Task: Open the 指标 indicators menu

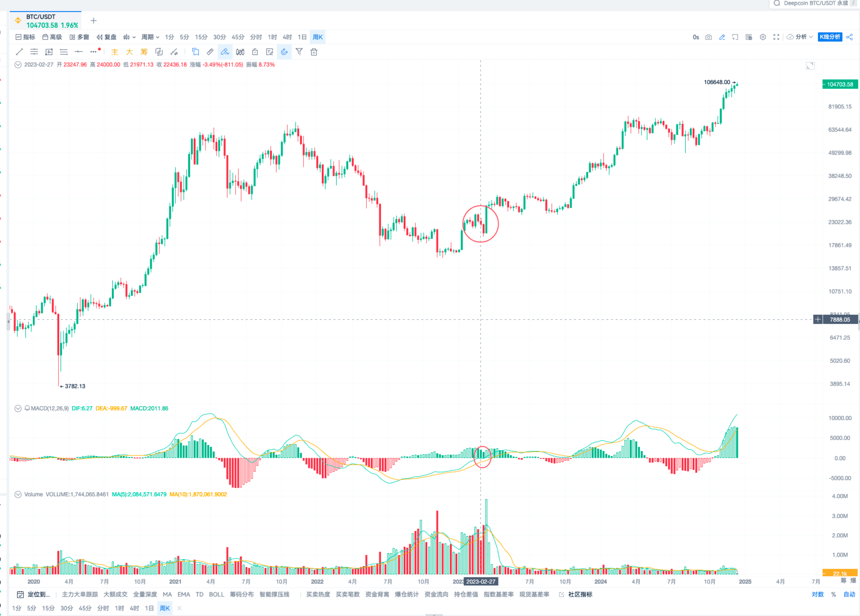Action: 25,37
